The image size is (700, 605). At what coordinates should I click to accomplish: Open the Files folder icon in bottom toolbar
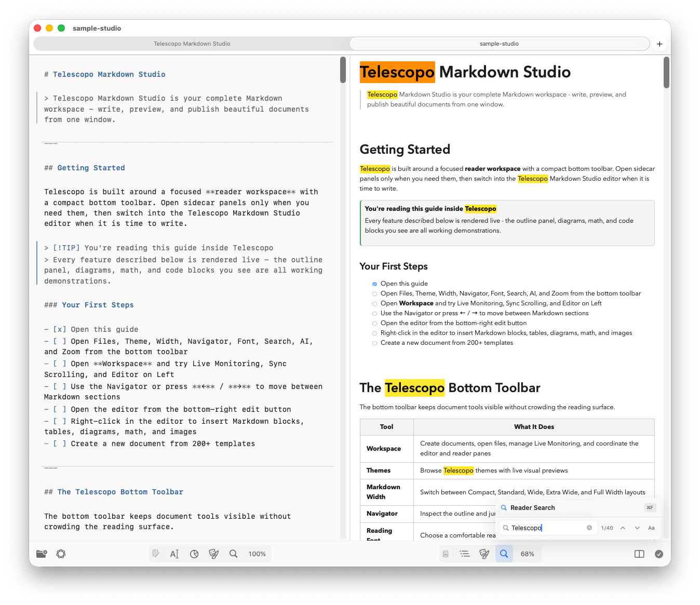pos(42,554)
